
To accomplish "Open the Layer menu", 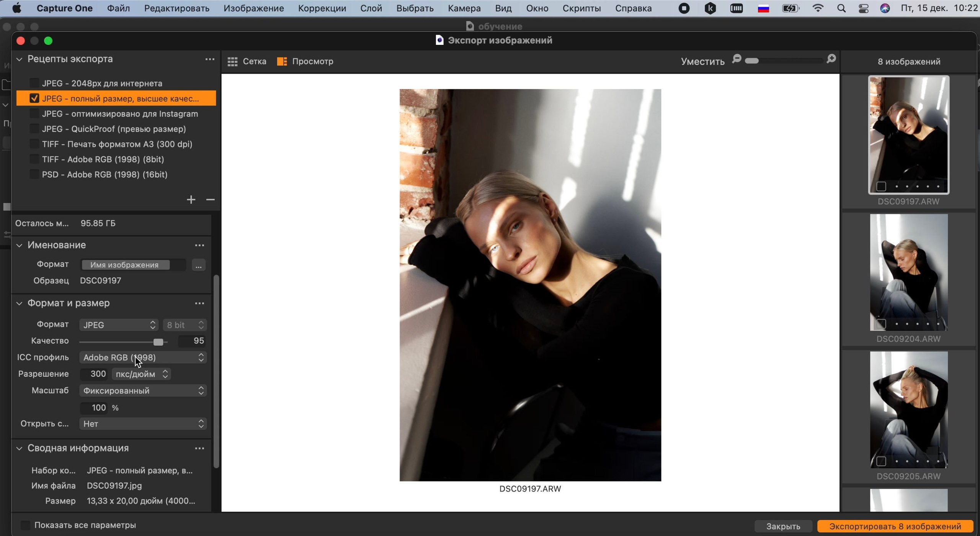I will [x=371, y=8].
